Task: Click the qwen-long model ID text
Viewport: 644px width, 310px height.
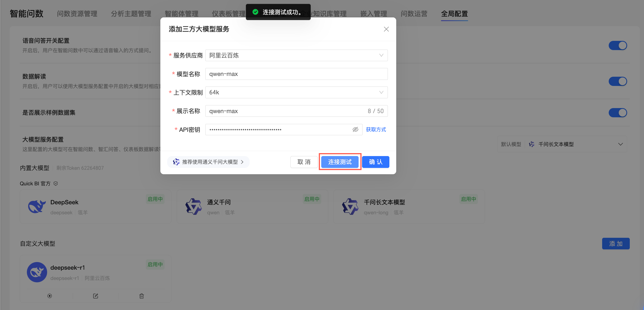Action: [x=376, y=212]
